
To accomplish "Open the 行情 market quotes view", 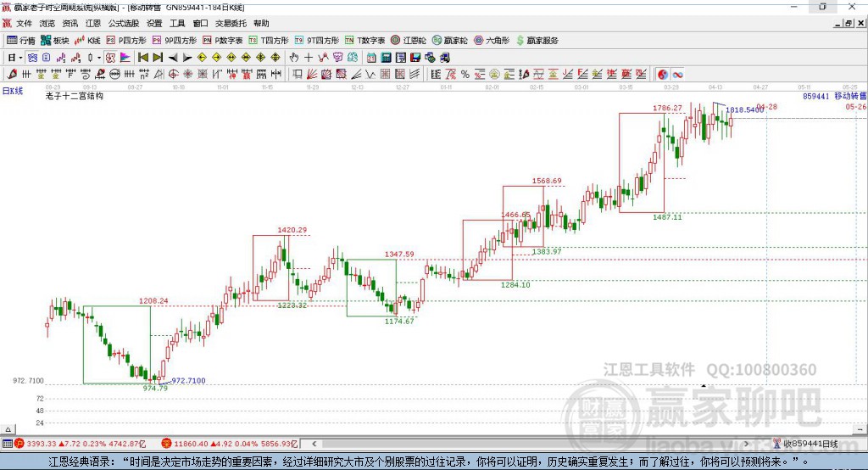I will 21,41.
